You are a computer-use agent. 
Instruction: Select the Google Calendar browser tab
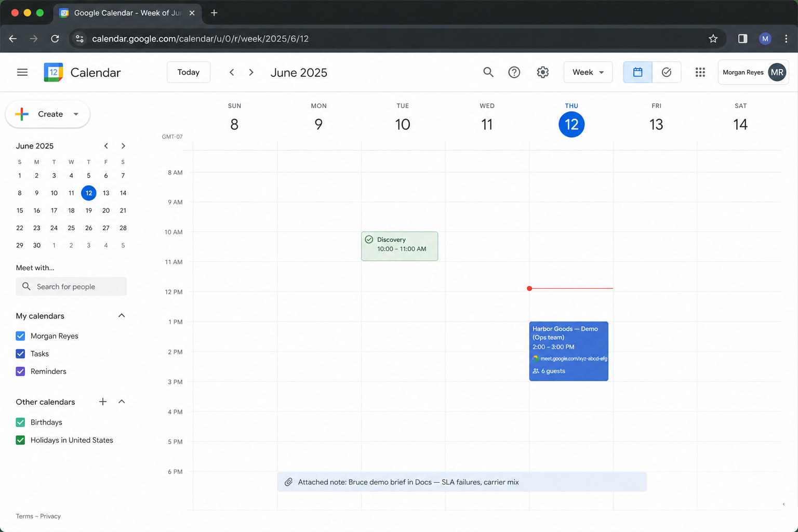pyautogui.click(x=127, y=13)
